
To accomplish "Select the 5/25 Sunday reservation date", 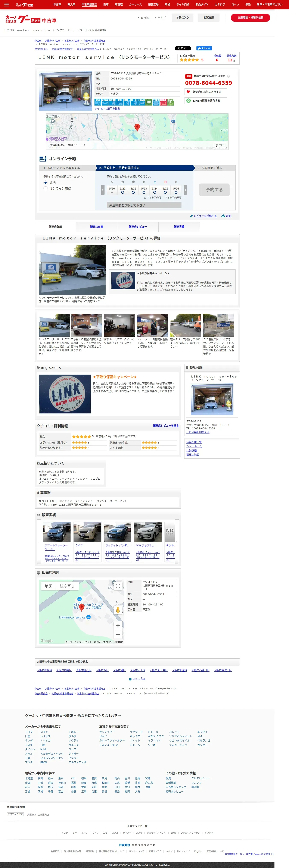I will (x=165, y=190).
